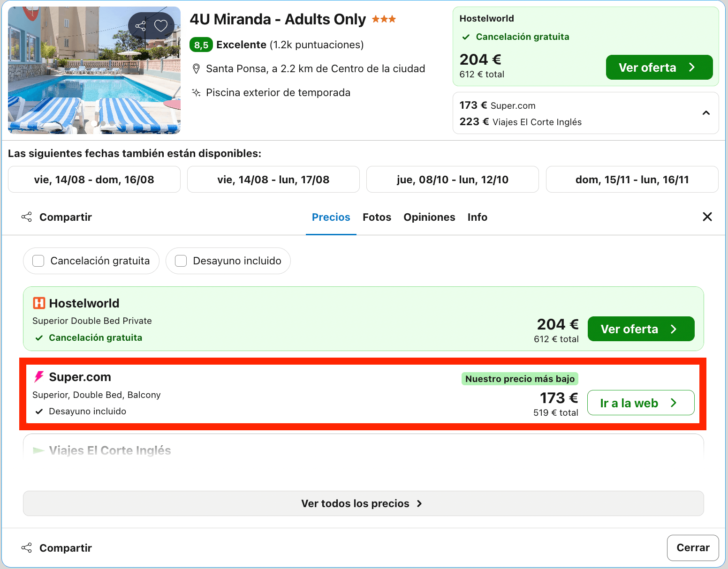Click Ver todos los precios
The width and height of the screenshot is (728, 569).
[x=364, y=503]
